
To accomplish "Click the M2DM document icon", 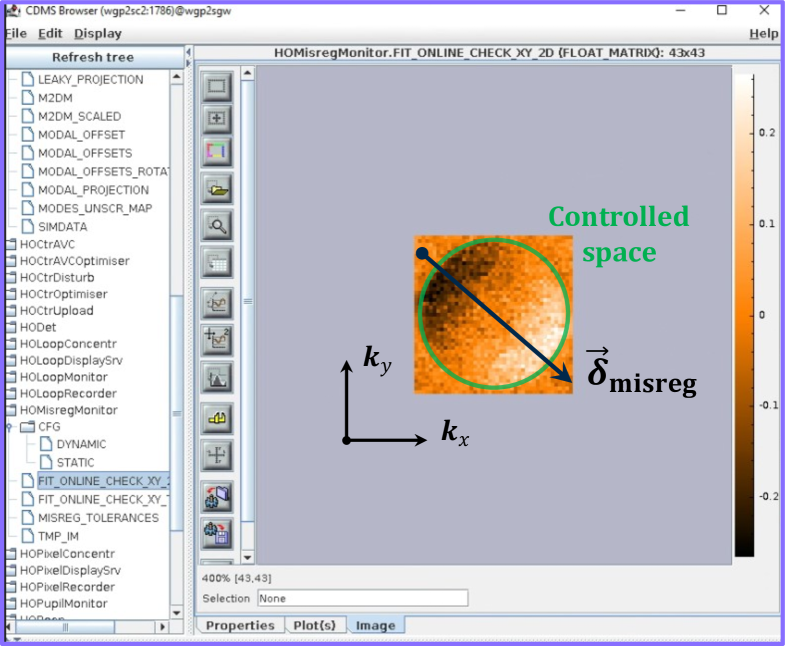I will [x=28, y=98].
